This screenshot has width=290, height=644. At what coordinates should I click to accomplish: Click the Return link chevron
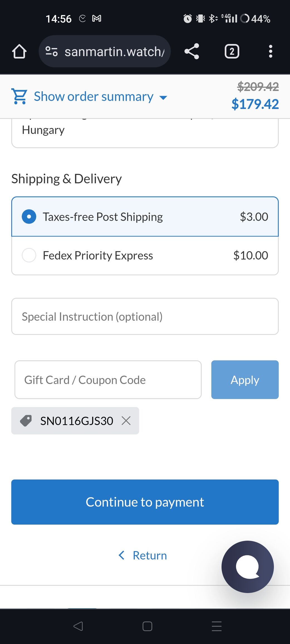(122, 555)
